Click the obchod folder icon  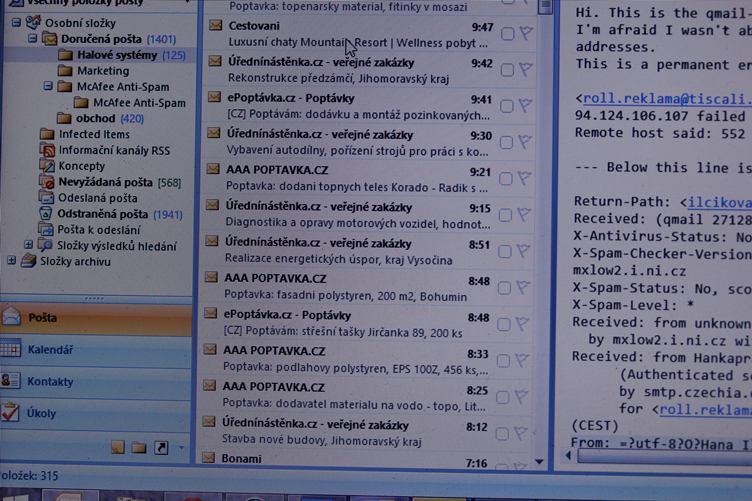pyautogui.click(x=64, y=118)
